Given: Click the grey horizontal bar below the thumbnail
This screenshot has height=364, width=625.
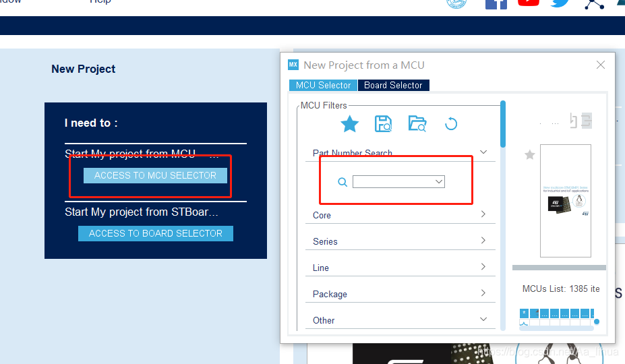Looking at the screenshot, I should pos(559,268).
